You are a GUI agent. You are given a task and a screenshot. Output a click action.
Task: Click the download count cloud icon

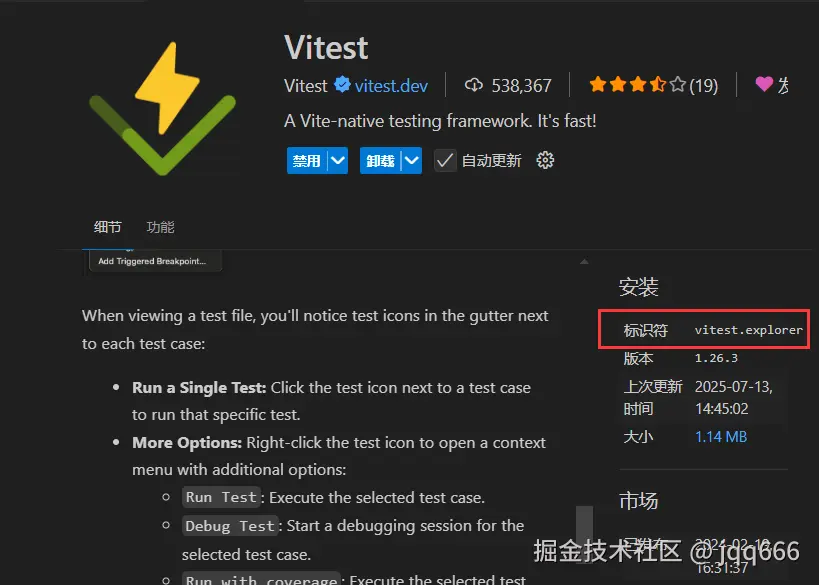(474, 85)
